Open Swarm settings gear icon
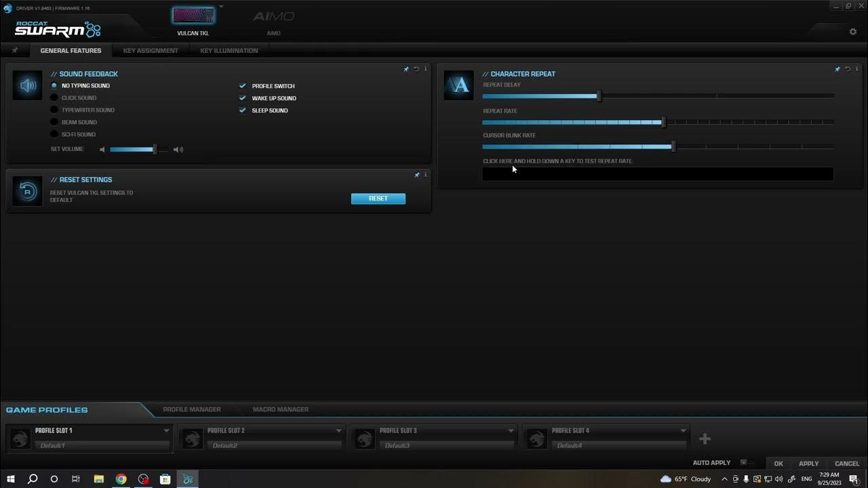Image resolution: width=868 pixels, height=488 pixels. point(852,32)
